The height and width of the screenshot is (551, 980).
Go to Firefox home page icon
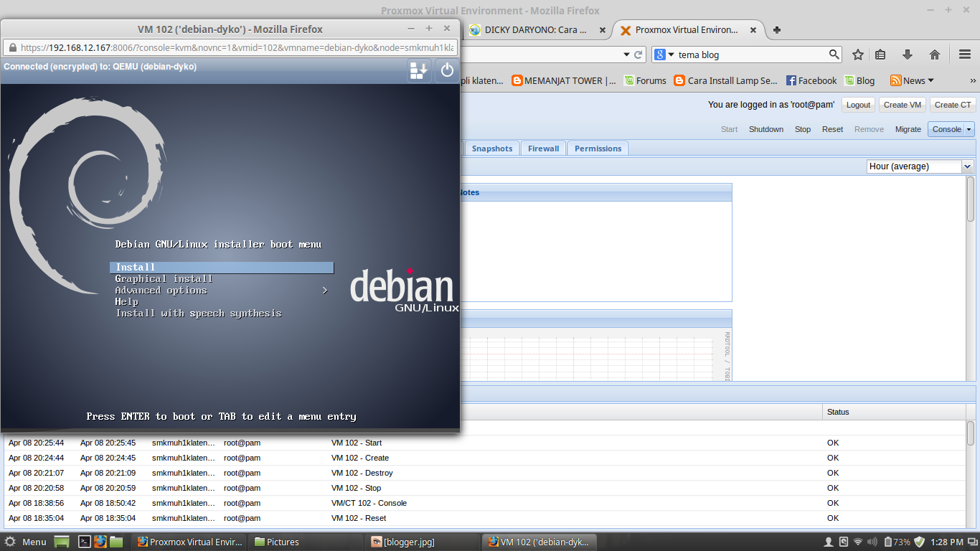(935, 55)
